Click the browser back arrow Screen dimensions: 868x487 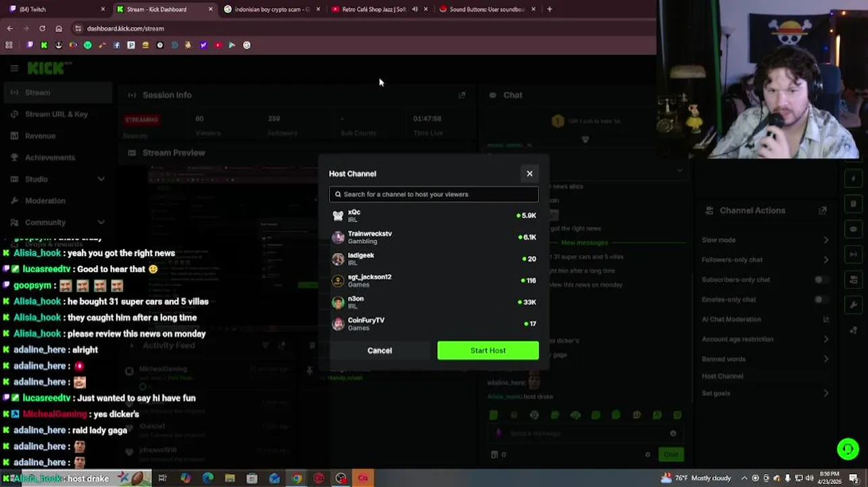[9, 28]
